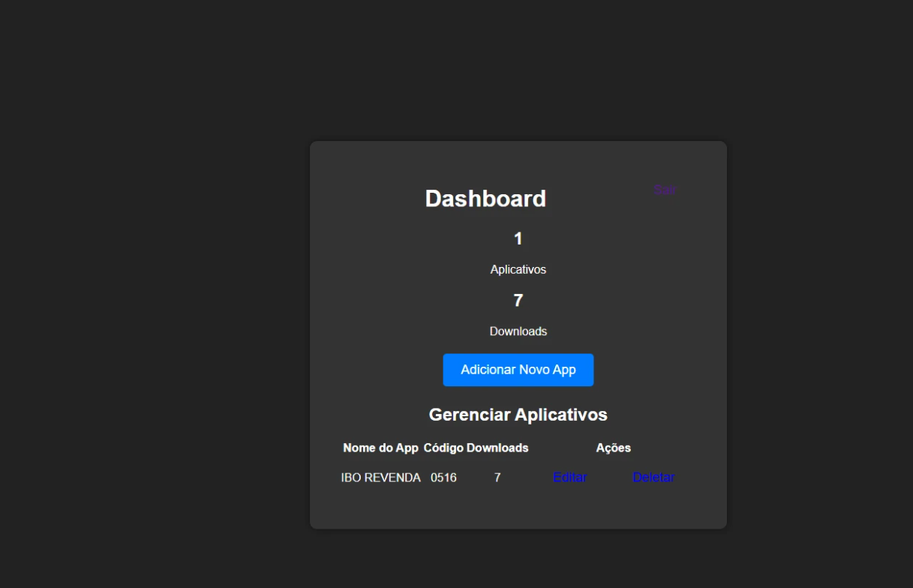913x588 pixels.
Task: Delete the IBO REVENDA app via Deletar
Action: click(x=653, y=478)
